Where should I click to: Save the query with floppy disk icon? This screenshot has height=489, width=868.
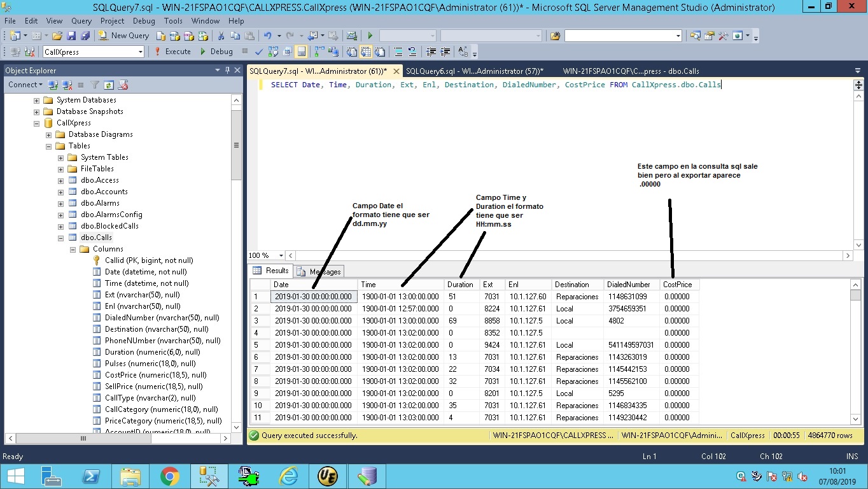[71, 36]
